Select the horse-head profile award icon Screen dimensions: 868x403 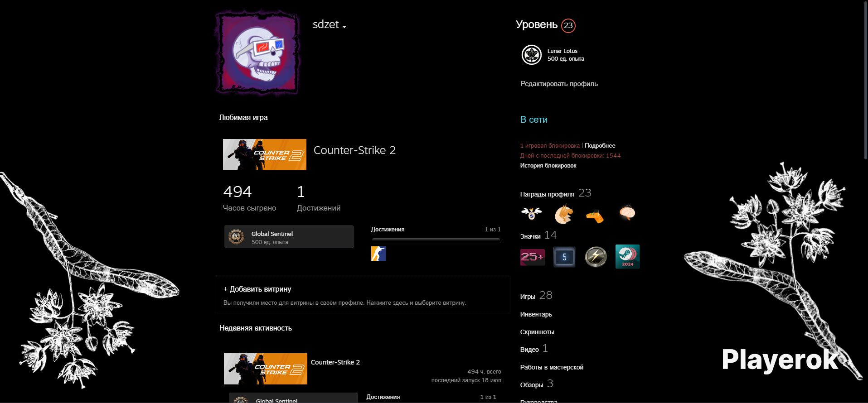click(x=564, y=214)
